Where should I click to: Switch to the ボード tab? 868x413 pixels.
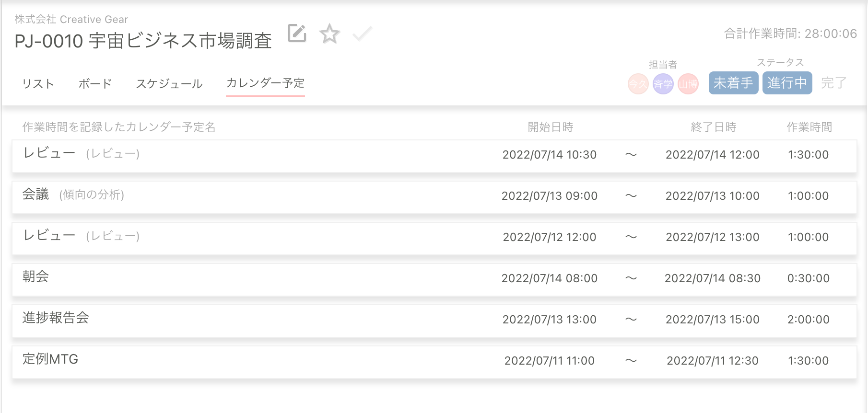[x=95, y=84]
